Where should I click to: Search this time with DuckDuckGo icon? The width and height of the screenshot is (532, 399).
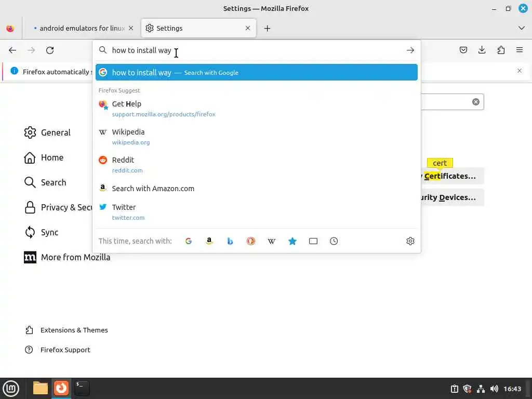(x=251, y=241)
